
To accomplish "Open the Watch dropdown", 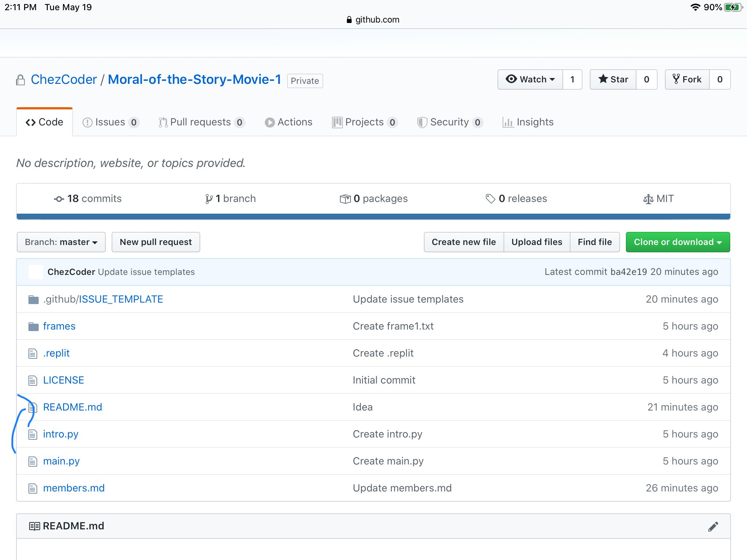I will coord(530,79).
